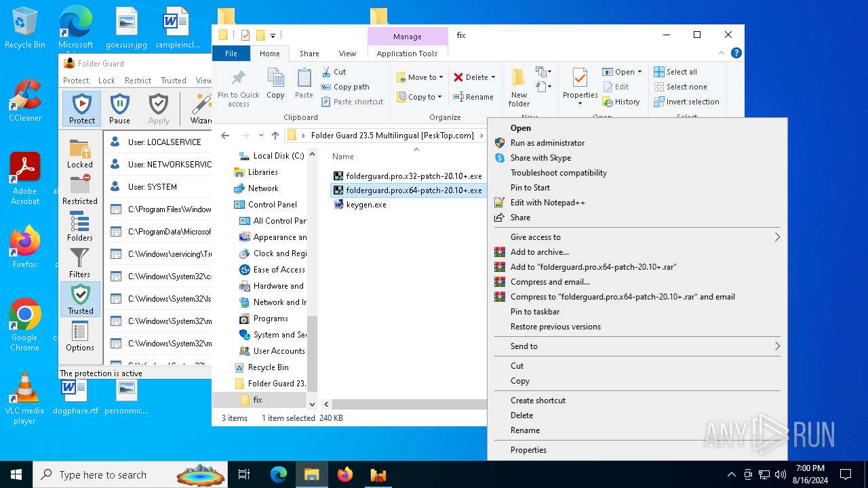Open the Application Tools tab

click(x=407, y=54)
